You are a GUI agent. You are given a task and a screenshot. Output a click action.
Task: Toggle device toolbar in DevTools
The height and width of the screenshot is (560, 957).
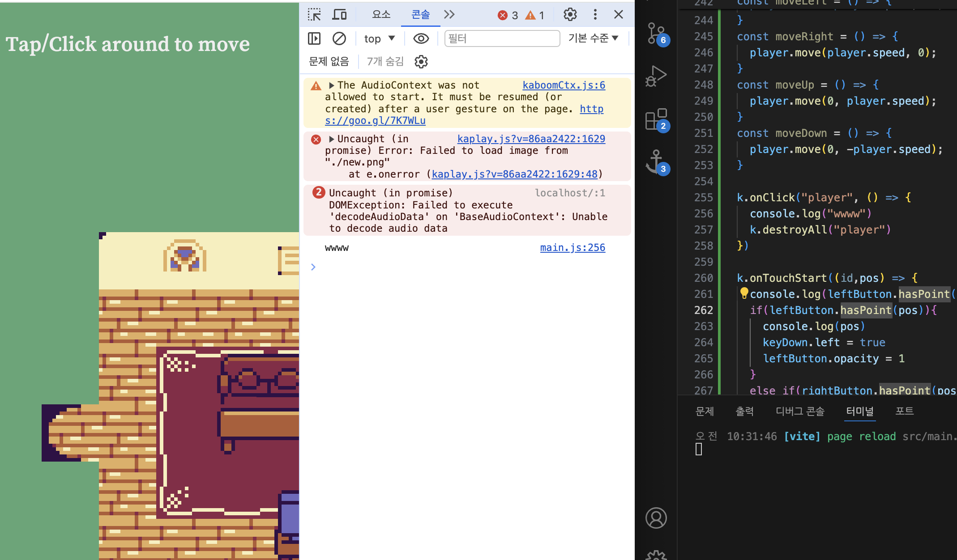coord(339,15)
